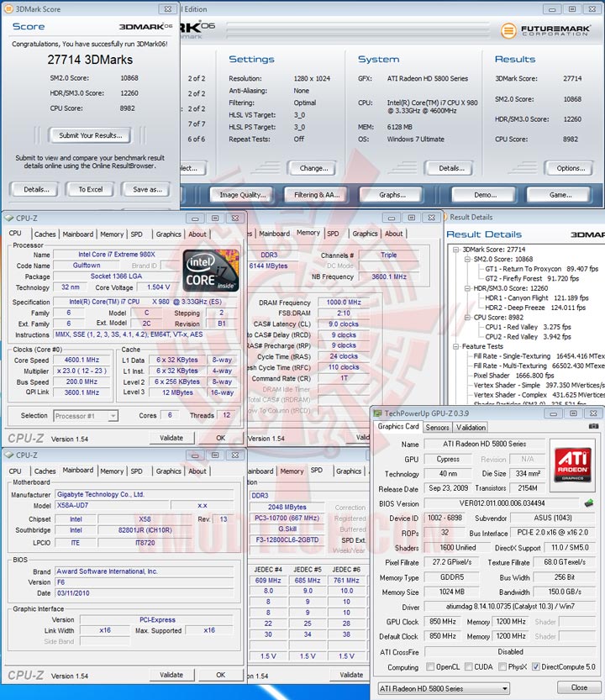Open Image Quality... in 3DMark06
Viewport: 605px width, 700px height.
(x=243, y=195)
